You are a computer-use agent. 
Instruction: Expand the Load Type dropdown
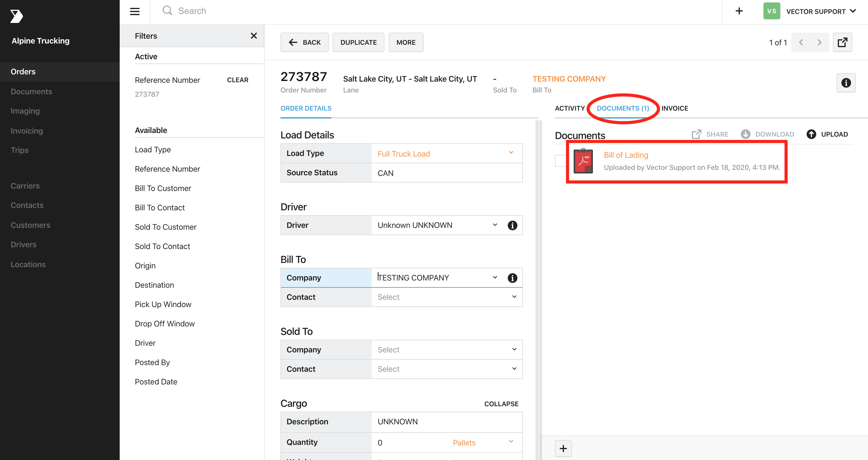click(511, 153)
